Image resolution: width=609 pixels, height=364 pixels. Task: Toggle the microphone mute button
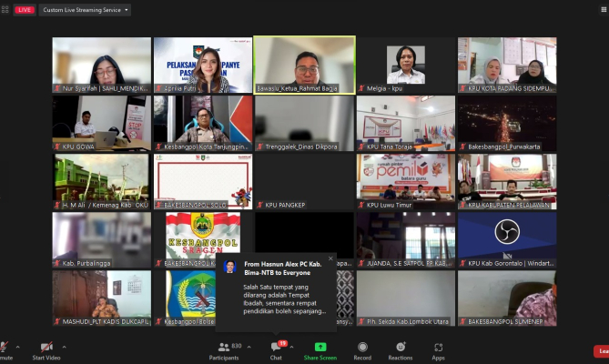pyautogui.click(x=5, y=349)
